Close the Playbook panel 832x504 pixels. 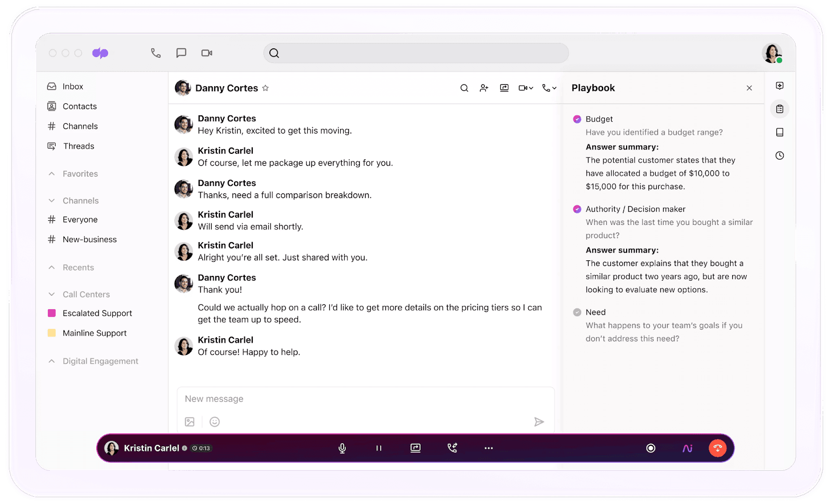(x=749, y=88)
